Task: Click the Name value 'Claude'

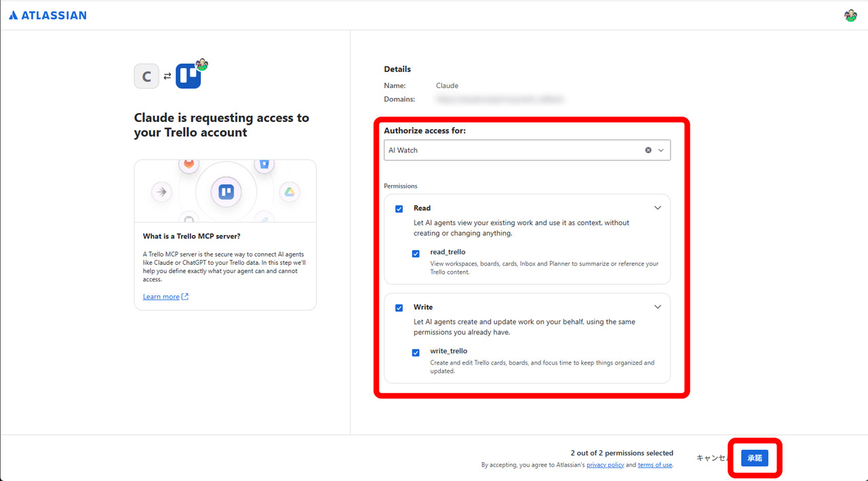Action: click(x=447, y=86)
